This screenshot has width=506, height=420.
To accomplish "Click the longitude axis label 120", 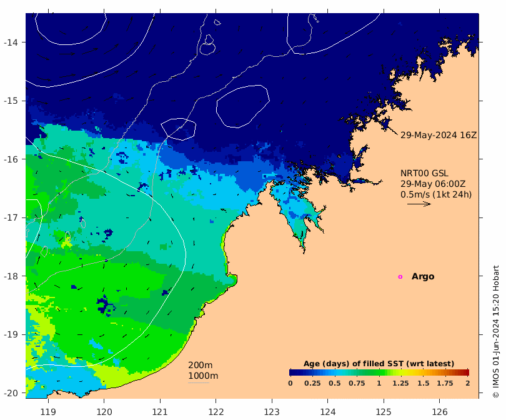I will pyautogui.click(x=104, y=412).
